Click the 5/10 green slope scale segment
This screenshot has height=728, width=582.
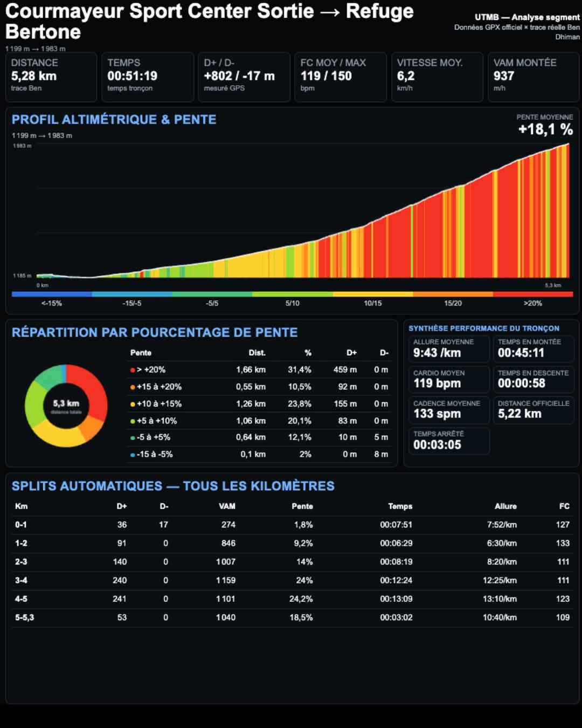292,294
